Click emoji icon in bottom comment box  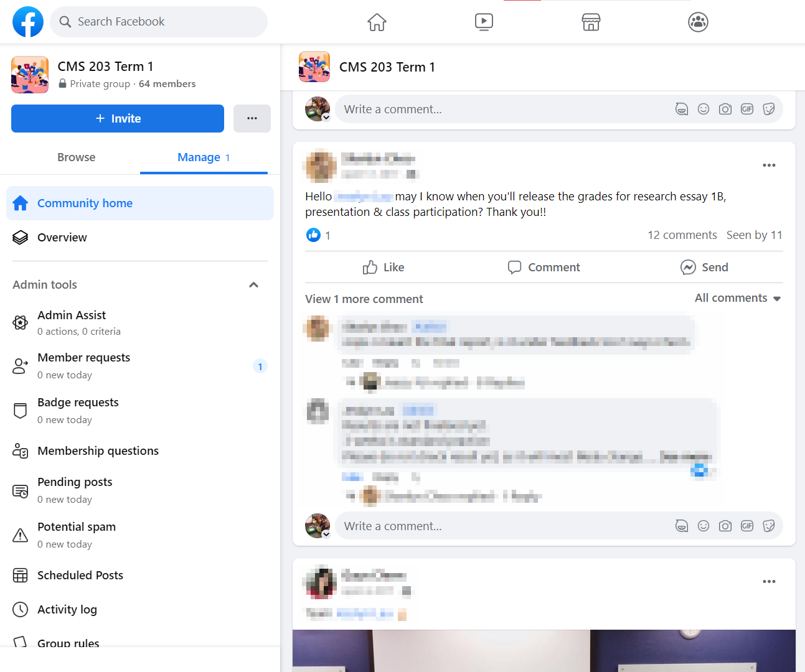pos(704,526)
